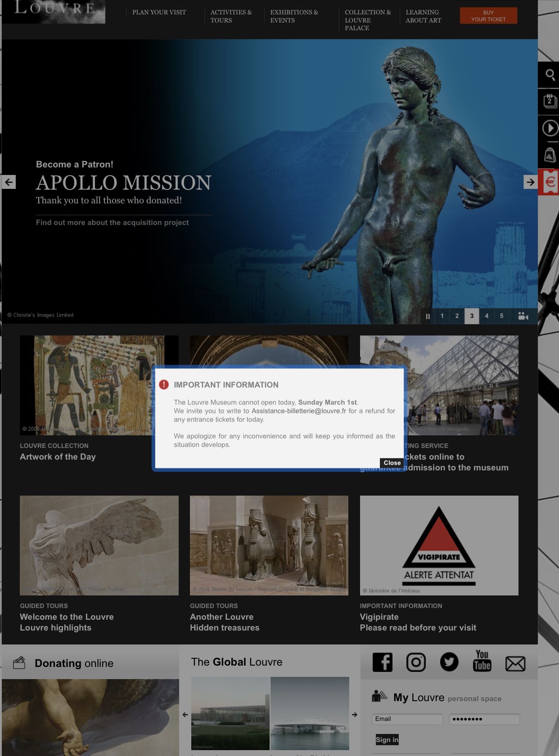Open the YouTube icon
Viewport: 559px width, 756px height.
click(482, 661)
